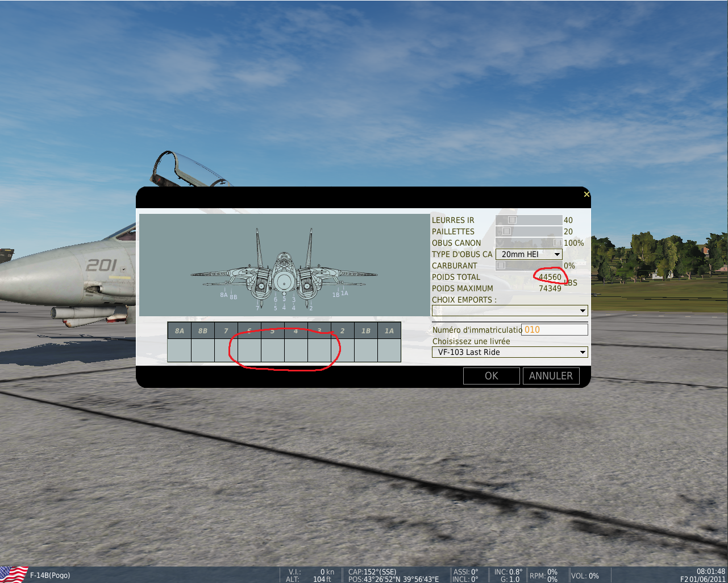Image resolution: width=728 pixels, height=583 pixels.
Task: Click the F-14B(Pogo) label in status bar
Action: [x=50, y=575]
